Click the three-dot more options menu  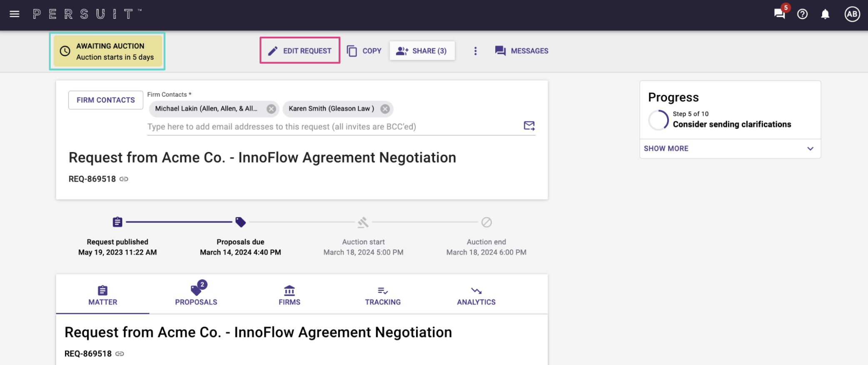point(475,51)
